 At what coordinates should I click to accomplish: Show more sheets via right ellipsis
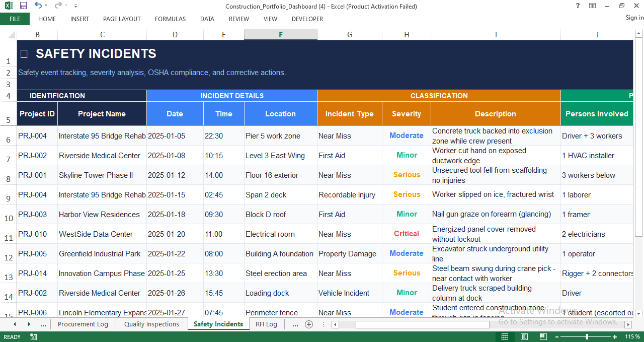tap(295, 324)
